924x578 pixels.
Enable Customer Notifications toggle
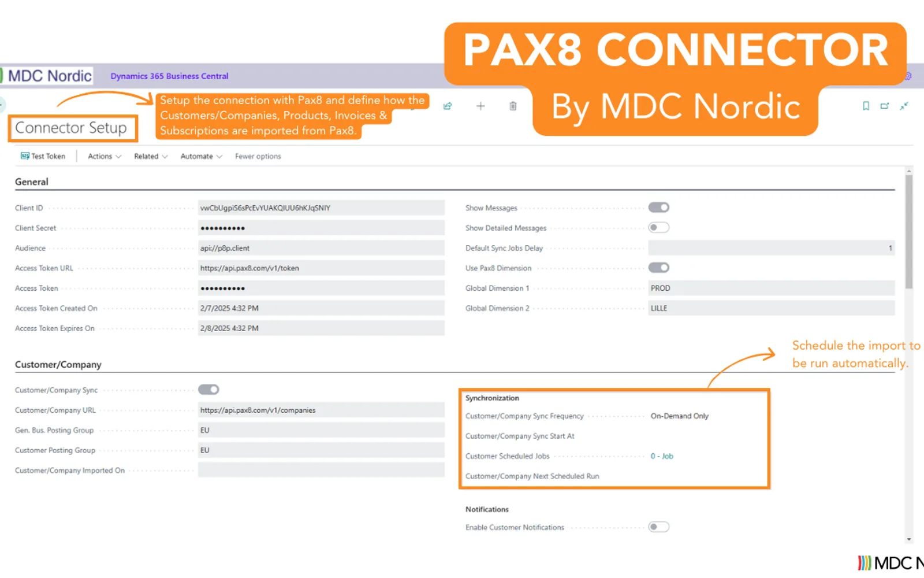(659, 527)
